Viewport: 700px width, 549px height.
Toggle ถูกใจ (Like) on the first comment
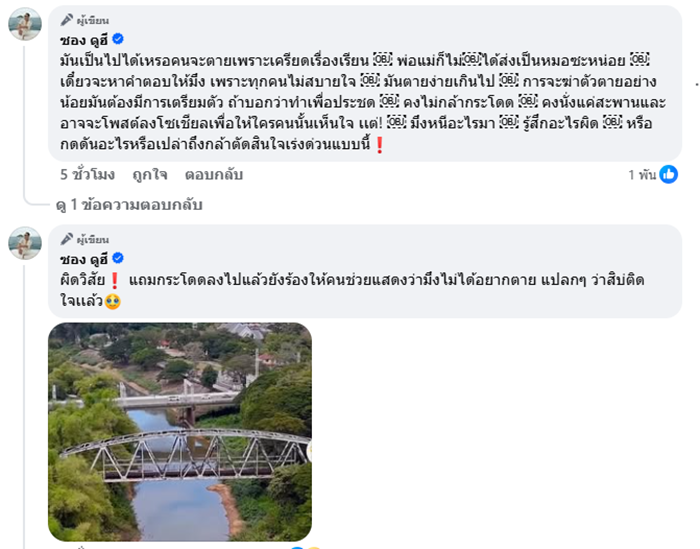click(149, 174)
